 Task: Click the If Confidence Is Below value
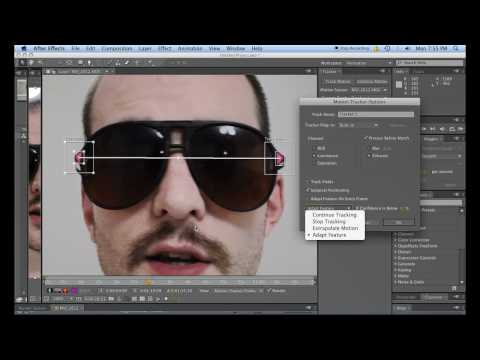[x=404, y=209]
